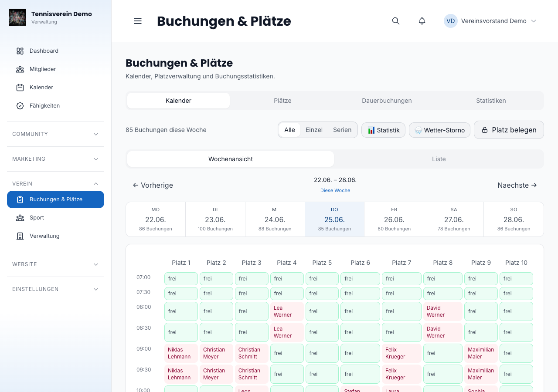
Task: Click the 22.06. – 28.06. date range
Action: (335, 180)
